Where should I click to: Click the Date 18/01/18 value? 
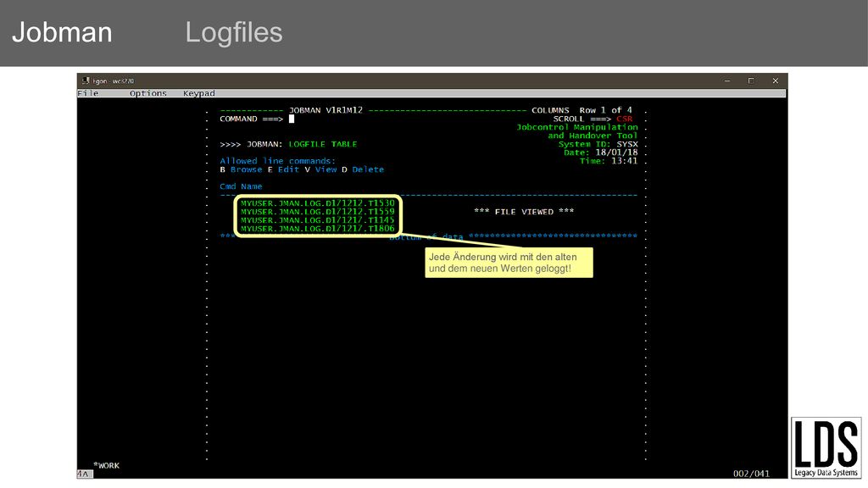616,152
